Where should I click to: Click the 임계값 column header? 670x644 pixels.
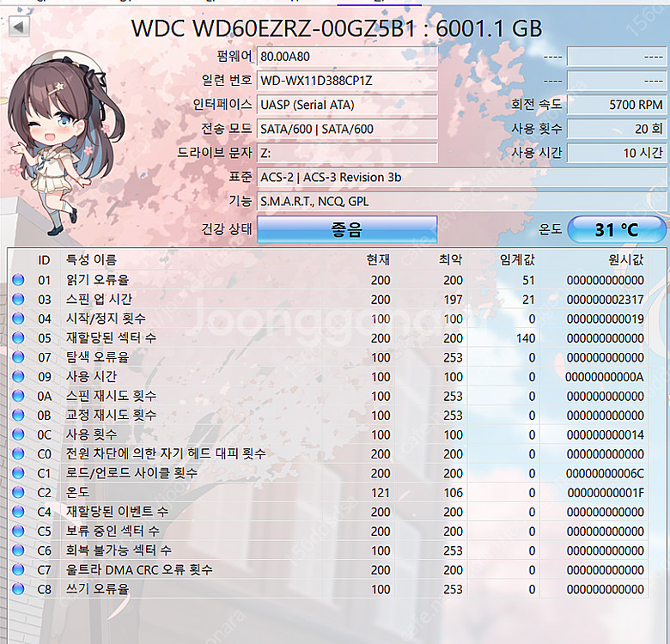(517, 259)
